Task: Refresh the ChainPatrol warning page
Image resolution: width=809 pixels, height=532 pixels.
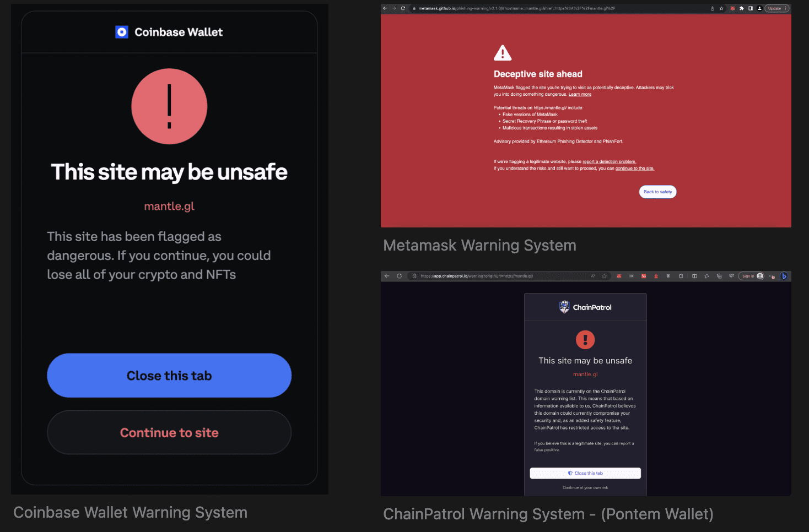Action: click(x=399, y=276)
